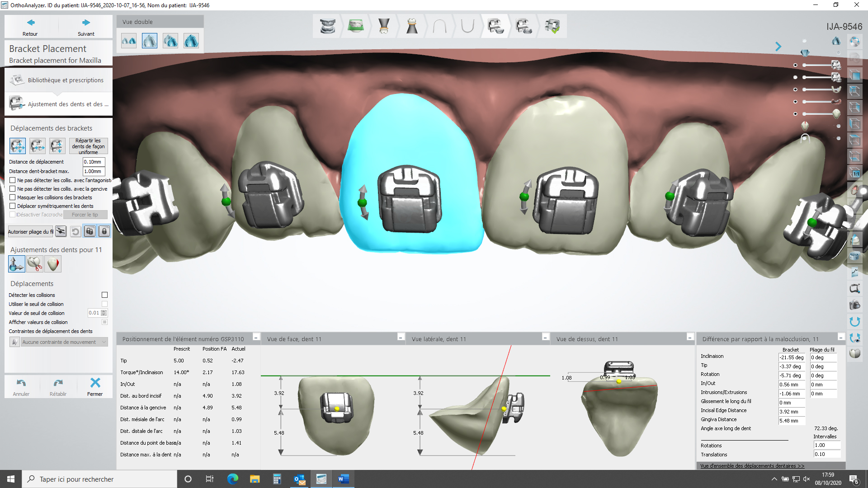The image size is (868, 488).
Task: Click Annuler to undo
Action: (x=21, y=387)
